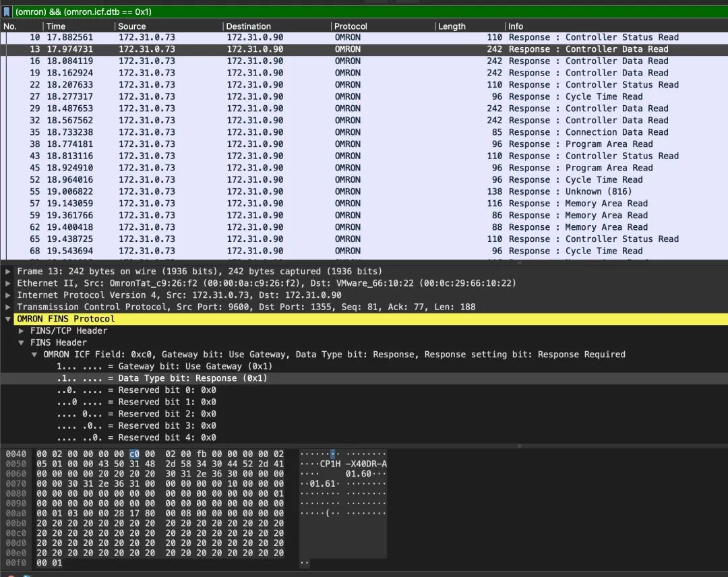Select packet 43 at time 18.813116
728x577 pixels.
364,156
